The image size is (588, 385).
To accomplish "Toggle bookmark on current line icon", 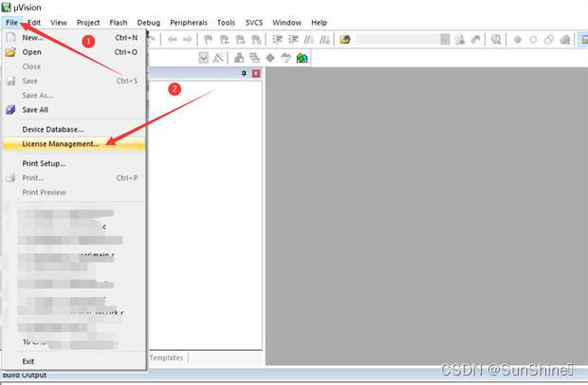I will click(208, 40).
